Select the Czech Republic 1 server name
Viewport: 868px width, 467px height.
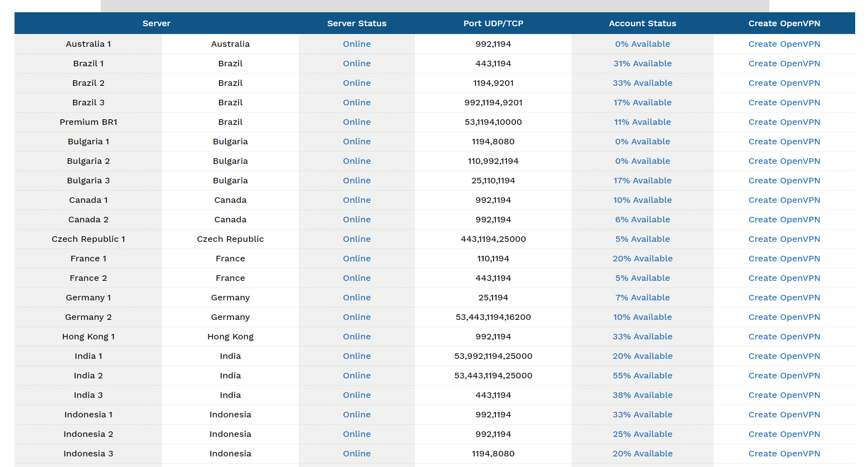click(x=88, y=239)
